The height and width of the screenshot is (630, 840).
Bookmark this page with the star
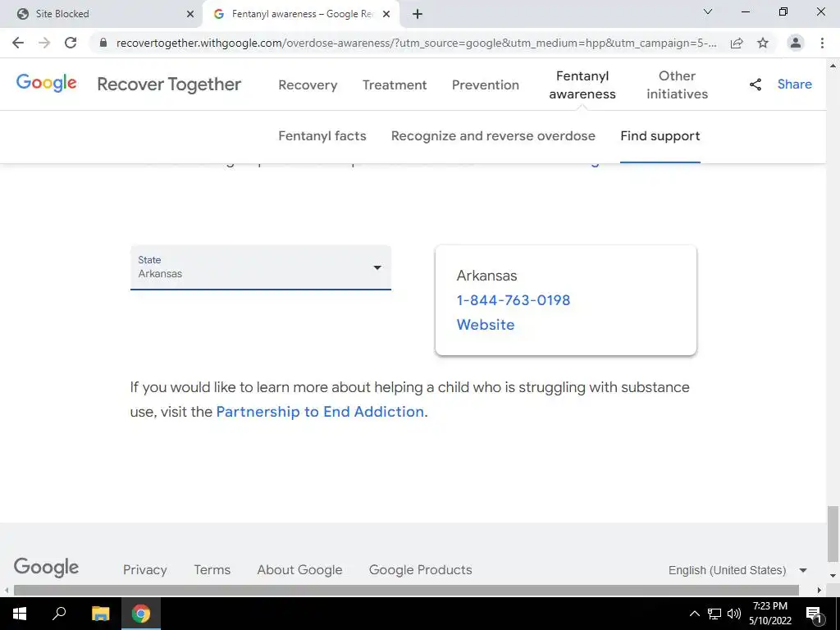[763, 43]
